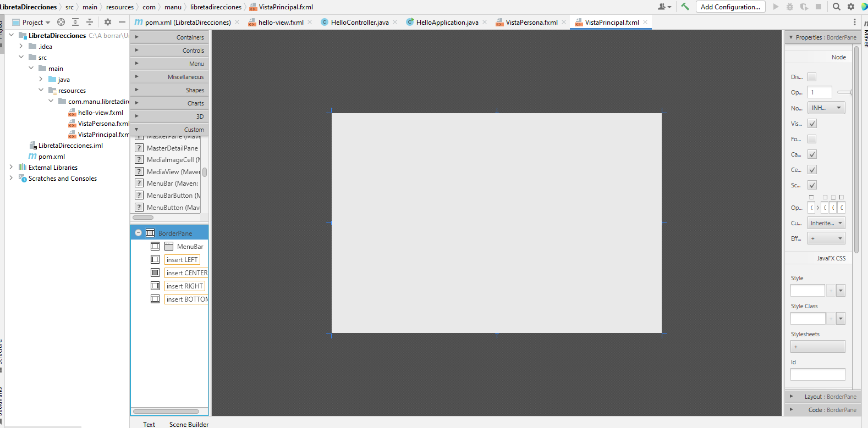Click the green Build Project hammer icon
Viewport: 868px width, 428px height.
(685, 7)
